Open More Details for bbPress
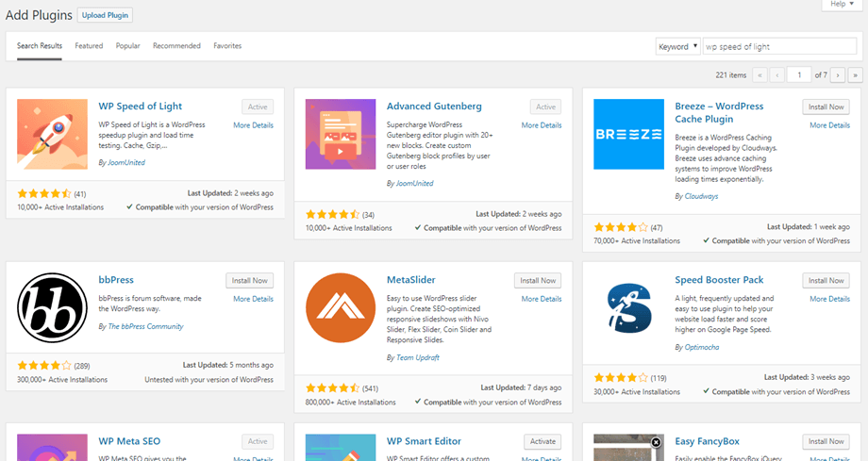The height and width of the screenshot is (461, 868). click(x=253, y=299)
